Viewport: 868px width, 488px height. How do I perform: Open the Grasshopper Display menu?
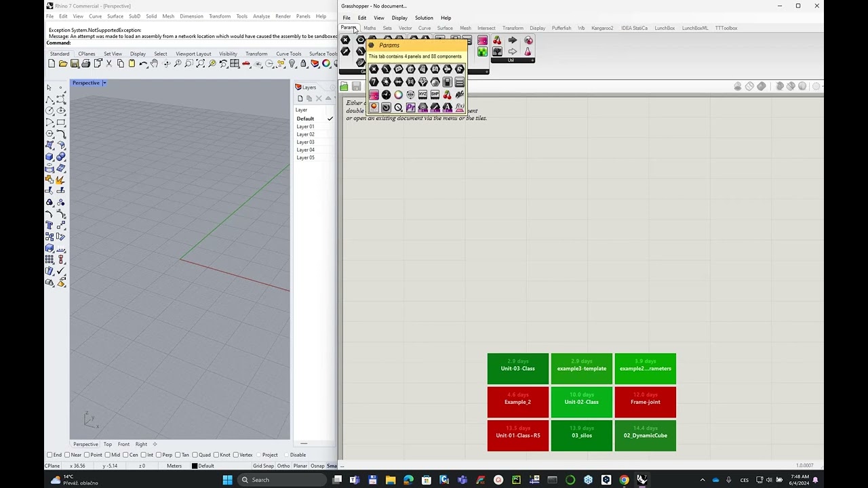click(x=399, y=18)
